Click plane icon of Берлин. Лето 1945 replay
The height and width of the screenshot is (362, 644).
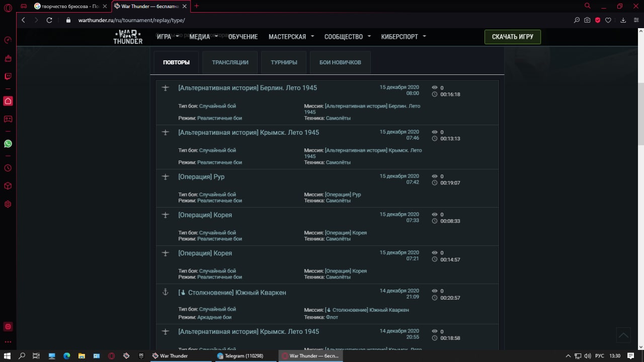[x=165, y=88]
